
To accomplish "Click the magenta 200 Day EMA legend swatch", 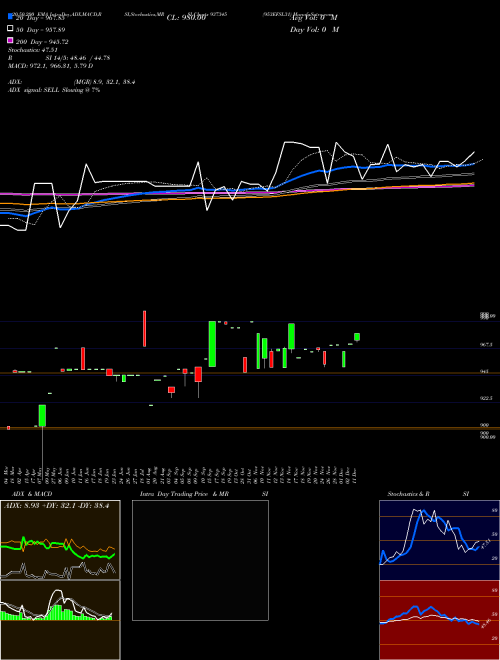I will [x=10, y=41].
